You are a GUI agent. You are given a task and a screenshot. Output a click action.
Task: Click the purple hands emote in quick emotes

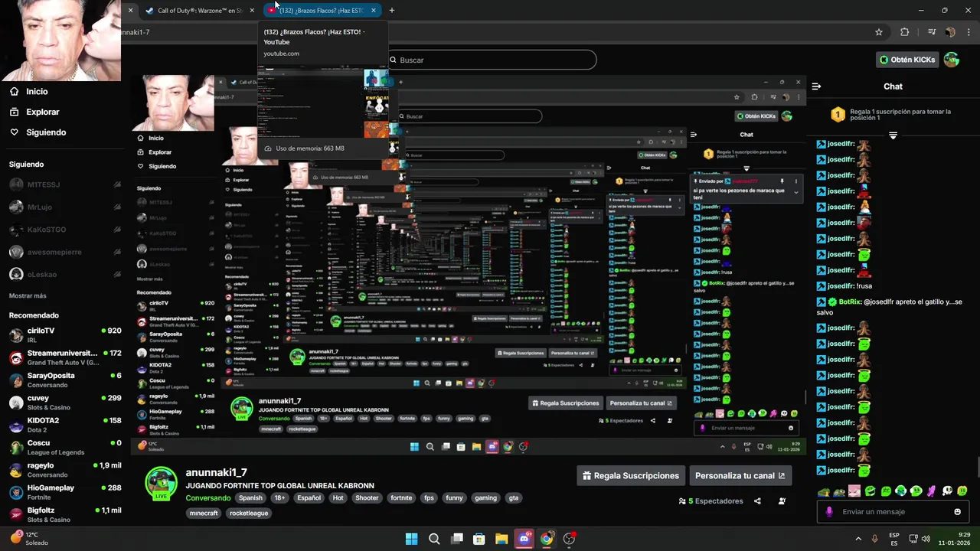point(932,491)
